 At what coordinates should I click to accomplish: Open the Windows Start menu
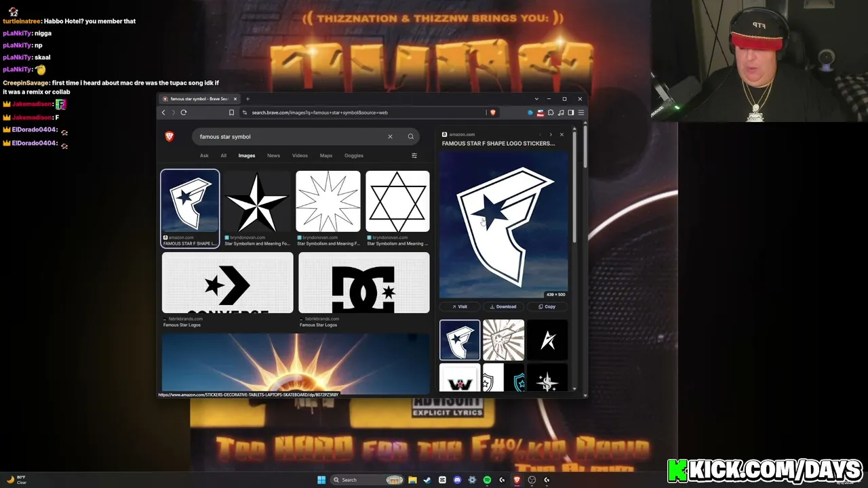pos(321,480)
